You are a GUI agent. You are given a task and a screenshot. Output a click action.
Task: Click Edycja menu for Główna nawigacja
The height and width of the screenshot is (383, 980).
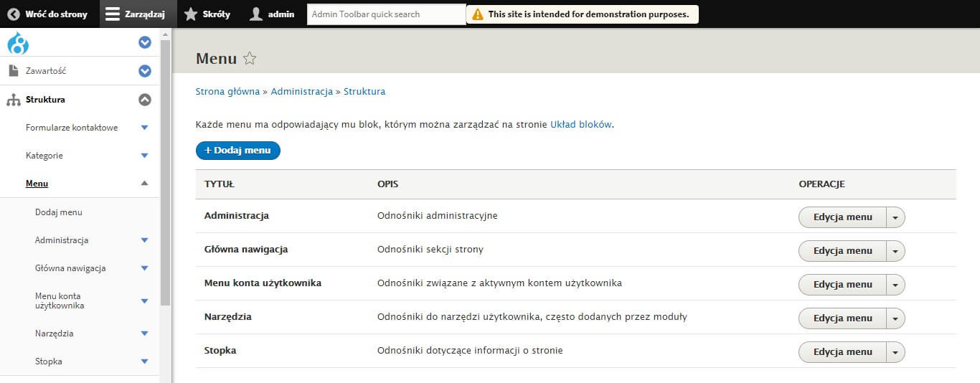pyautogui.click(x=843, y=251)
